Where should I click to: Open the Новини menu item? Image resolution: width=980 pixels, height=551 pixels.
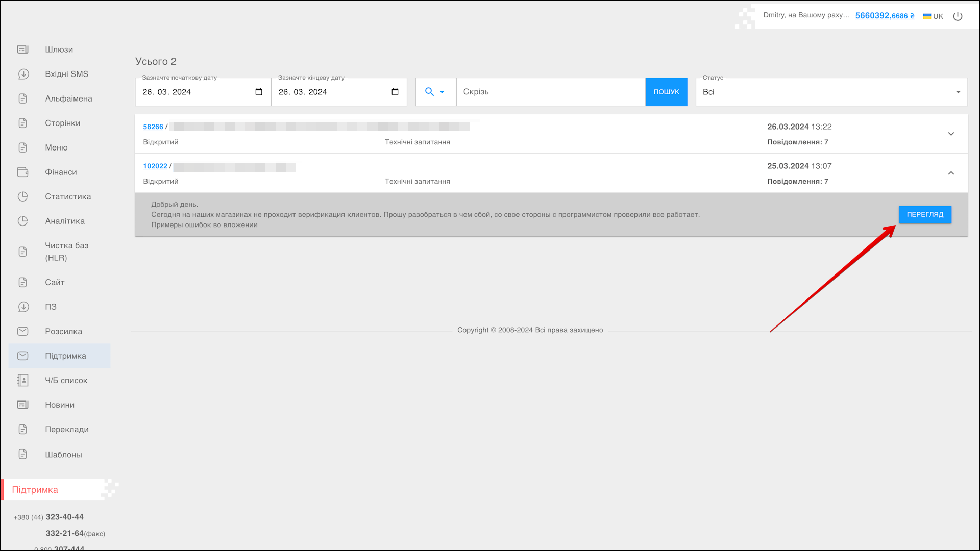60,405
